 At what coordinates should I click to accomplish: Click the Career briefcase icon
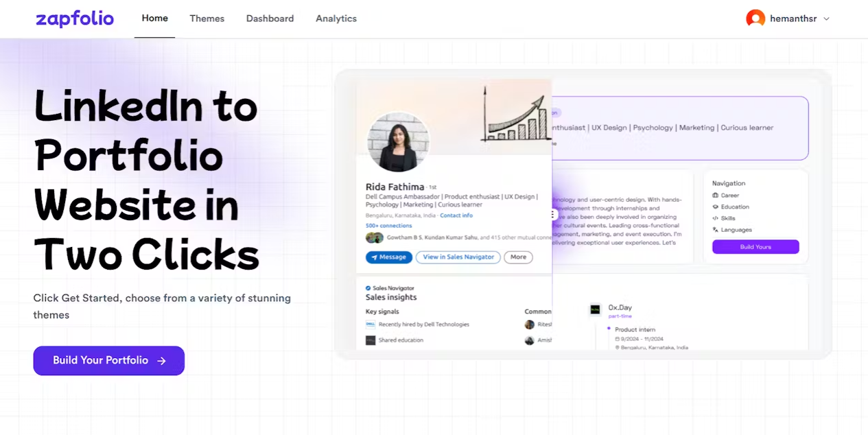(716, 196)
